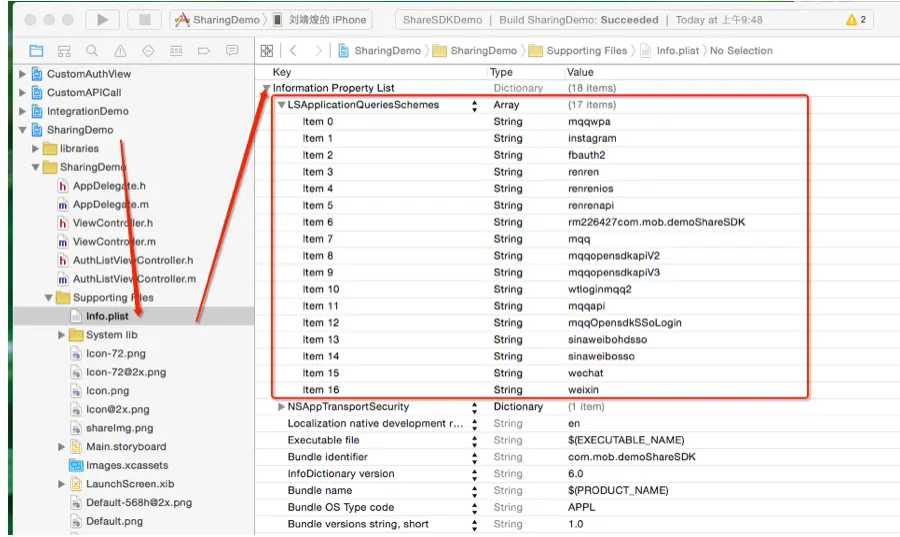Open the Debug navigator icon
The width and height of the screenshot is (900, 537).
point(176,51)
